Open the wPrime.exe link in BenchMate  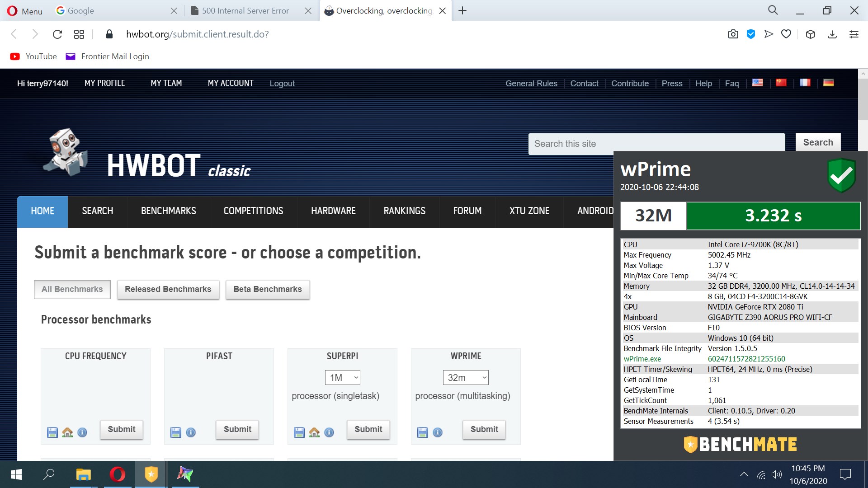(642, 359)
